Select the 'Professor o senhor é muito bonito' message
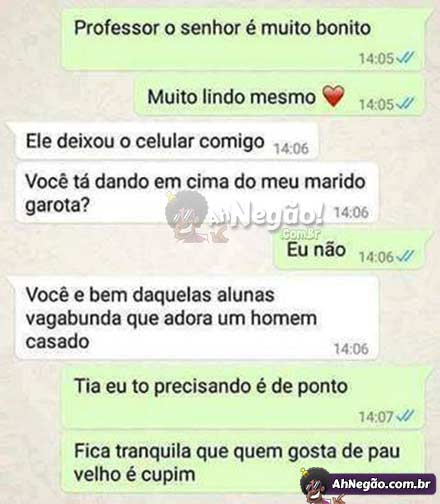This screenshot has height=504, width=440. [244, 39]
